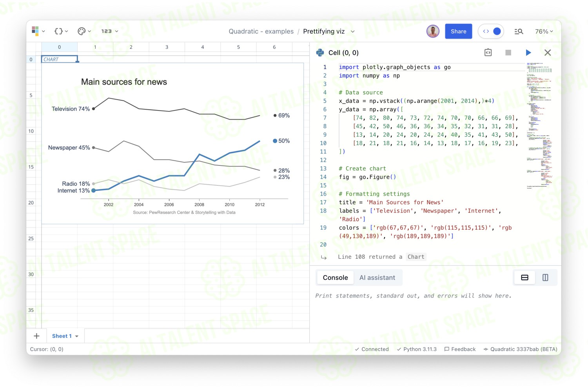
Task: Toggle the code view switch
Action: 491,31
